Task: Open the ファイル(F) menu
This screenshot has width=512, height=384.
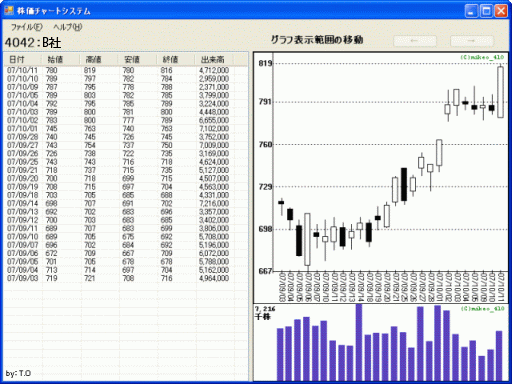Action: pos(27,27)
